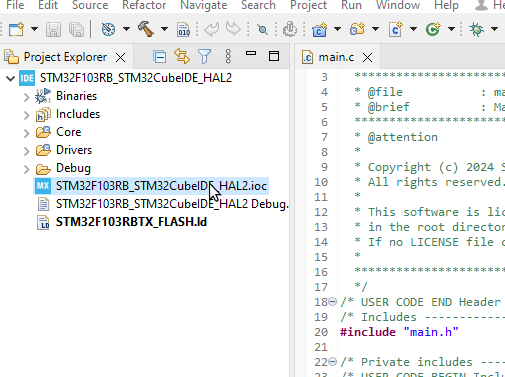This screenshot has height=377, width=505.
Task: Open the Source menu
Action: point(90,5)
